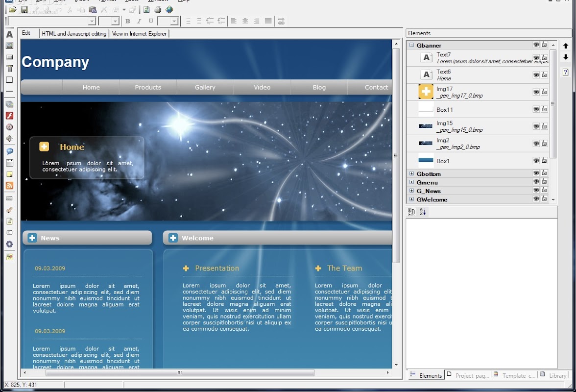Click the Open folder icon in toolbar
Image resolution: width=576 pixels, height=392 pixels.
tap(13, 9)
